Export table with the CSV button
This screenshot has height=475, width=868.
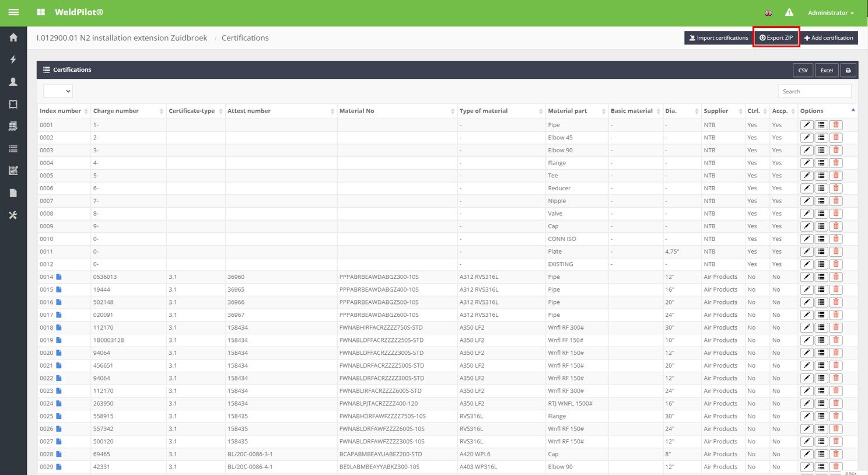tap(803, 70)
